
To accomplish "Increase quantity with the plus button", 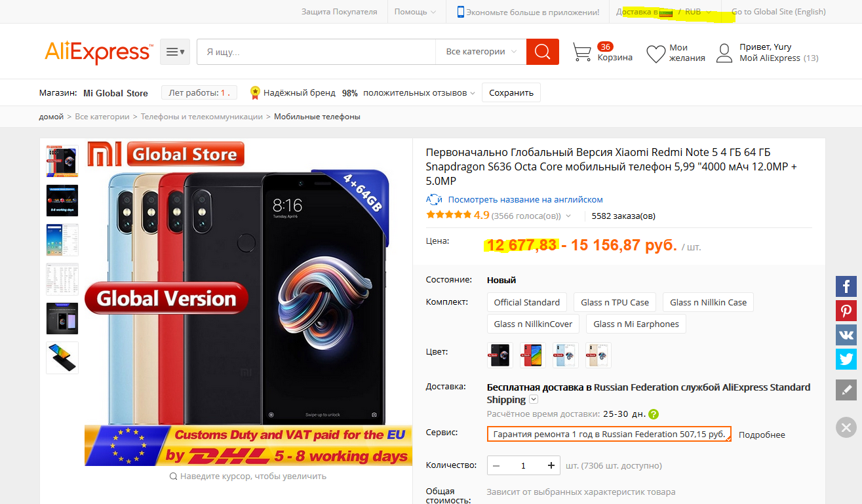I will (551, 465).
